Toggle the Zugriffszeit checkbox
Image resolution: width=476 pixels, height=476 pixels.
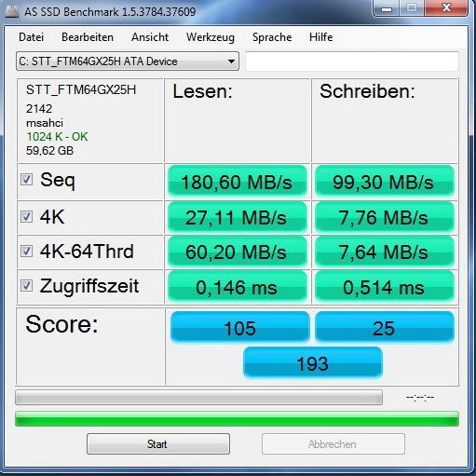(26, 285)
